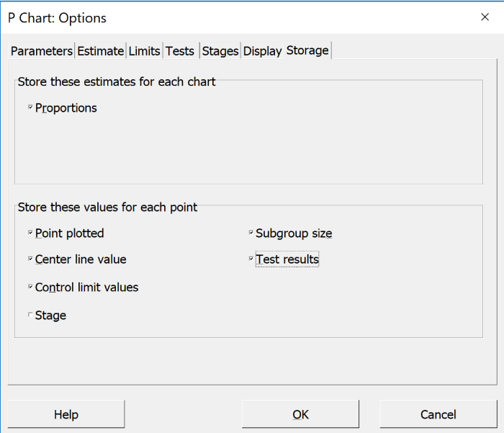
Task: Click the 'Store these estimates for each chart' label
Action: 117,81
